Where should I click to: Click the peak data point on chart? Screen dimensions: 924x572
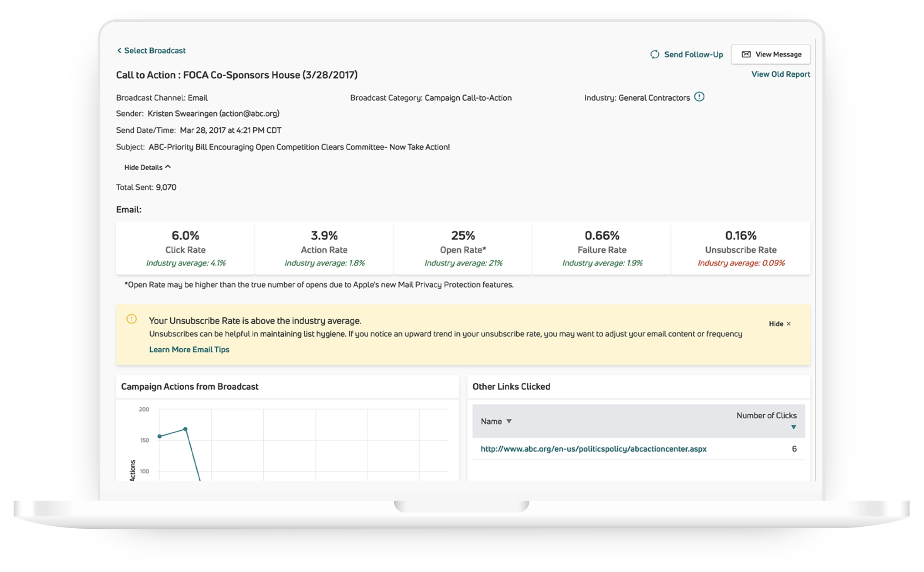pyautogui.click(x=185, y=429)
